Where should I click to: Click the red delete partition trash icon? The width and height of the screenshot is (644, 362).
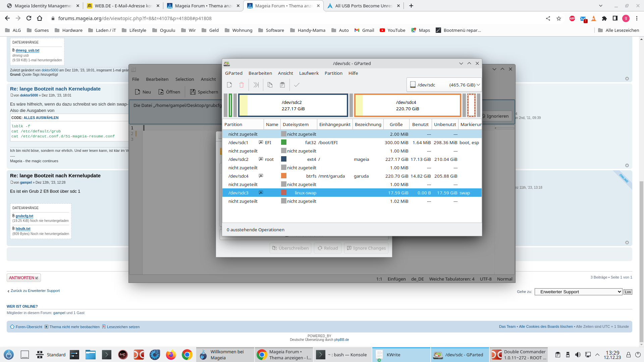tap(241, 85)
